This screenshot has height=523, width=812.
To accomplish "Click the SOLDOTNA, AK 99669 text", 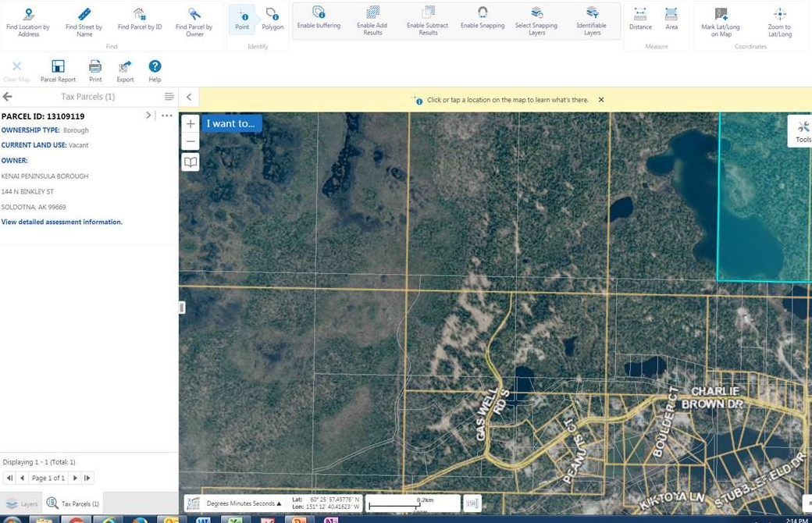I will click(x=34, y=207).
